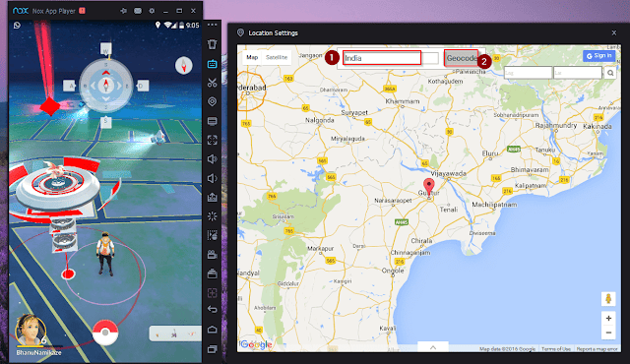
Task: Click the APK install box icon
Action: coord(213,197)
